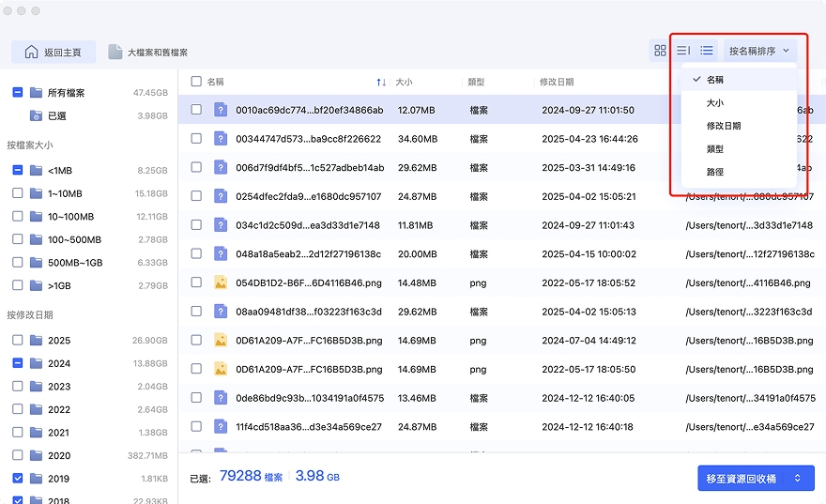
Task: Click the unknown file icon for 0010ac69dc774
Action: tap(221, 110)
